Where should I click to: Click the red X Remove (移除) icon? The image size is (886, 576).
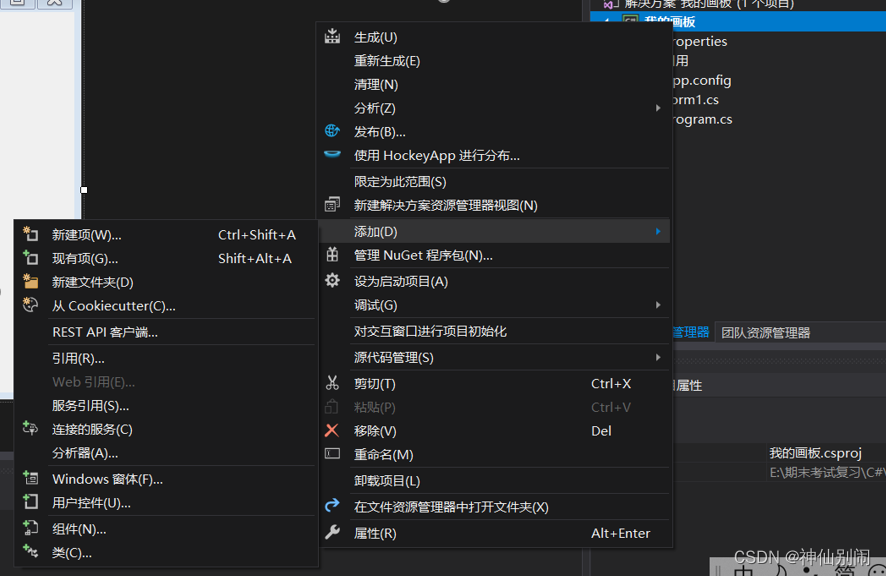[332, 430]
